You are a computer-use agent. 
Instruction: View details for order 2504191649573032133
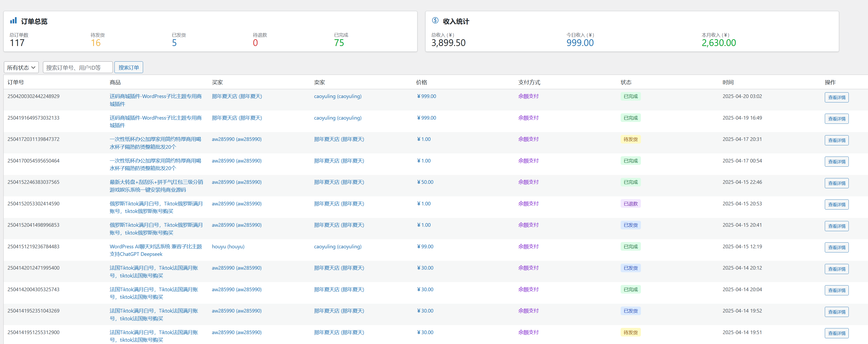(837, 119)
